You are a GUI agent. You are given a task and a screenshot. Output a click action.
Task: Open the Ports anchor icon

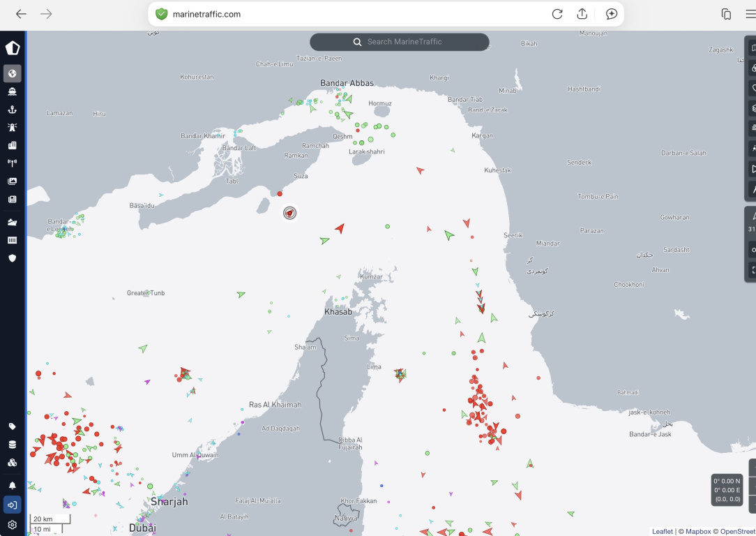(x=13, y=110)
